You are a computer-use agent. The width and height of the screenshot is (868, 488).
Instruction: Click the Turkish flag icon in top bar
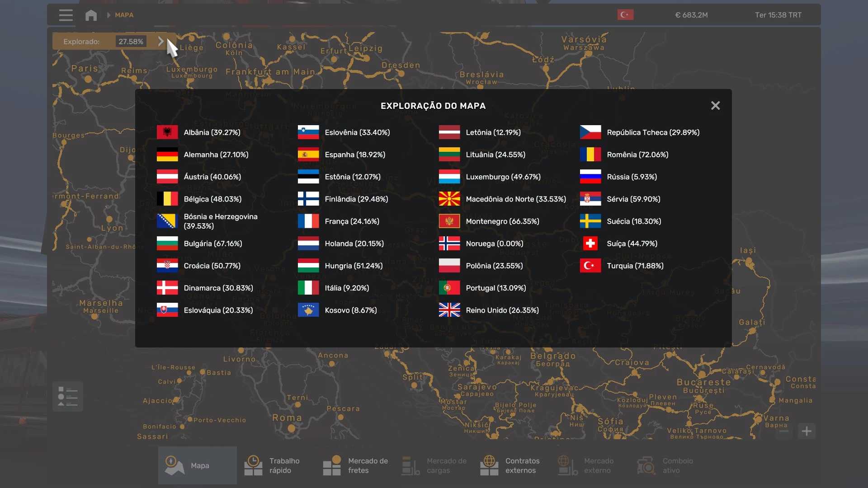tap(625, 15)
